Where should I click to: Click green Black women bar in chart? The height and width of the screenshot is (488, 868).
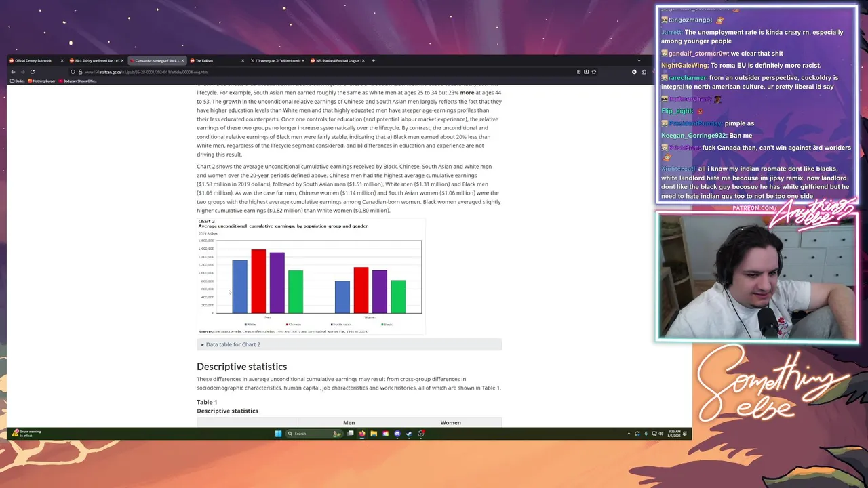pyautogui.click(x=398, y=297)
